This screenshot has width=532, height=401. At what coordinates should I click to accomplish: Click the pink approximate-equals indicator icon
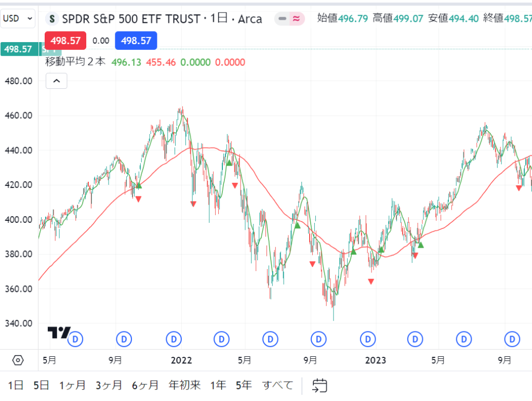coord(296,19)
